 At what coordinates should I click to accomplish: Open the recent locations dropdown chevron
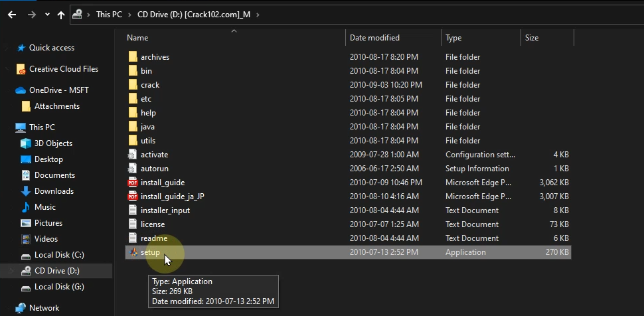coord(47,14)
